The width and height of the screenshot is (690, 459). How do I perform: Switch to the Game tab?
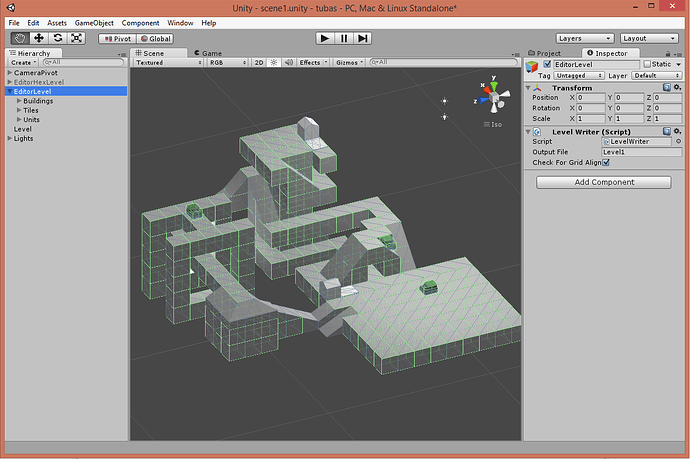tap(209, 52)
